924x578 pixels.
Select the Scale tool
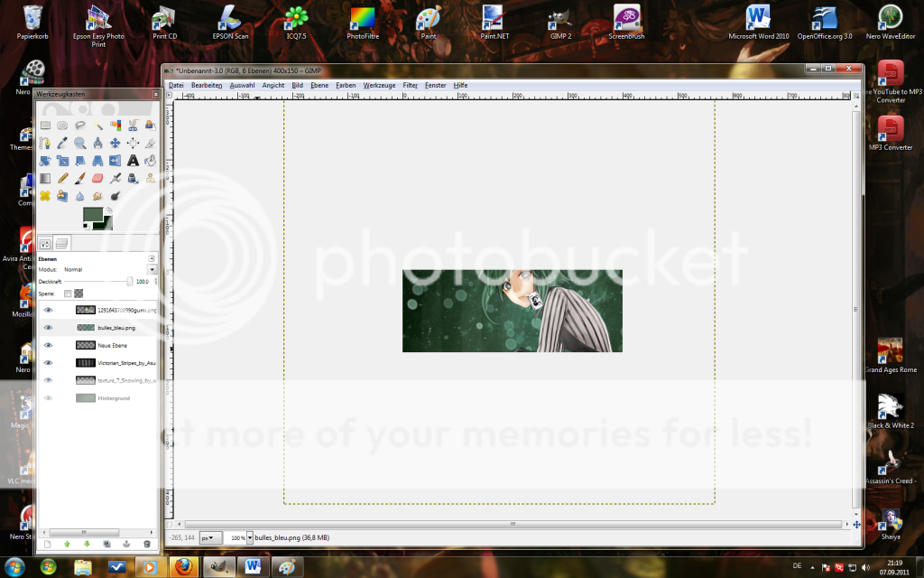[62, 161]
